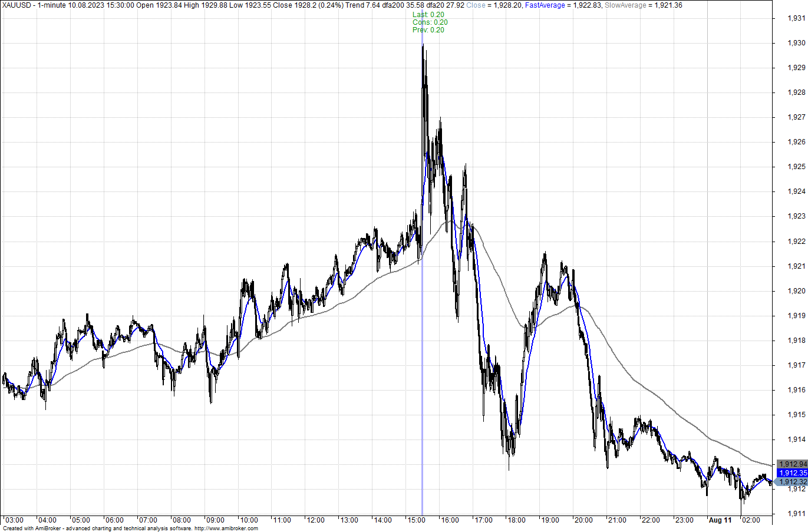Click the 1,927 price axis label
This screenshot has height=532, width=808.
tap(796, 117)
